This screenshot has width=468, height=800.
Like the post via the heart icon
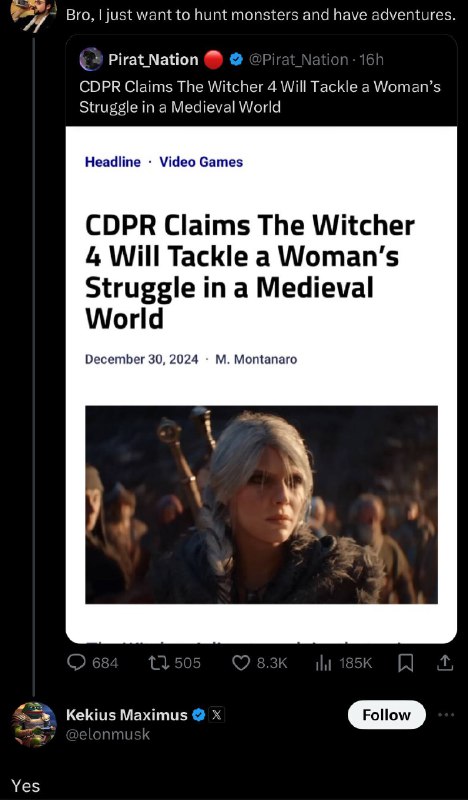pyautogui.click(x=240, y=663)
